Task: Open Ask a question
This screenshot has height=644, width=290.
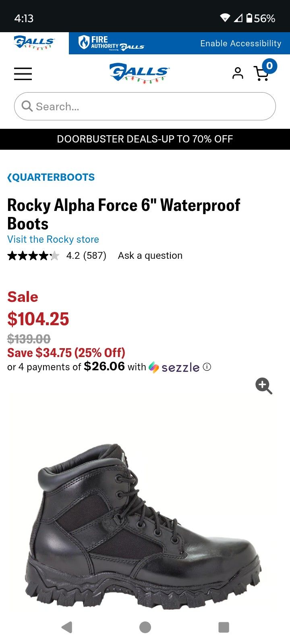Action: tap(149, 255)
